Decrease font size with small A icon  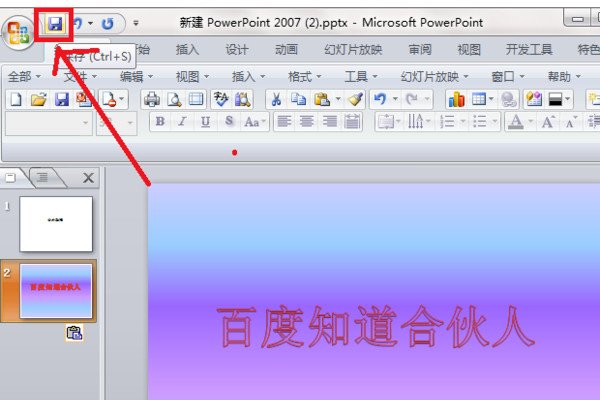(x=571, y=122)
